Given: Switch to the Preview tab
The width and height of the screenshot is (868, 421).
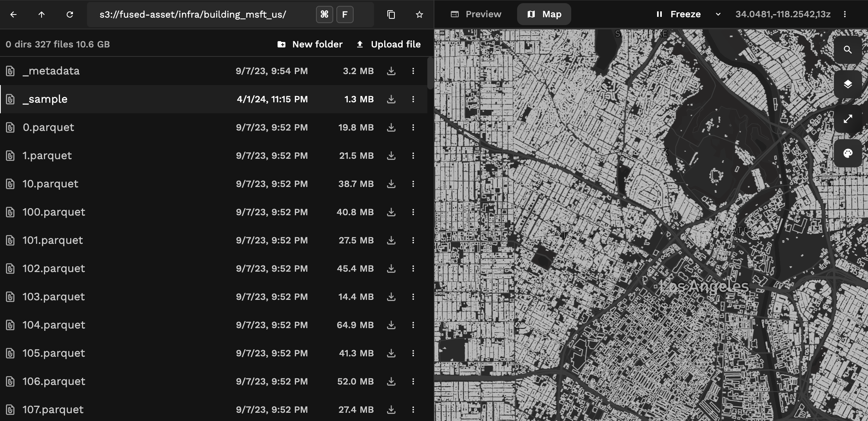Looking at the screenshot, I should (x=476, y=14).
